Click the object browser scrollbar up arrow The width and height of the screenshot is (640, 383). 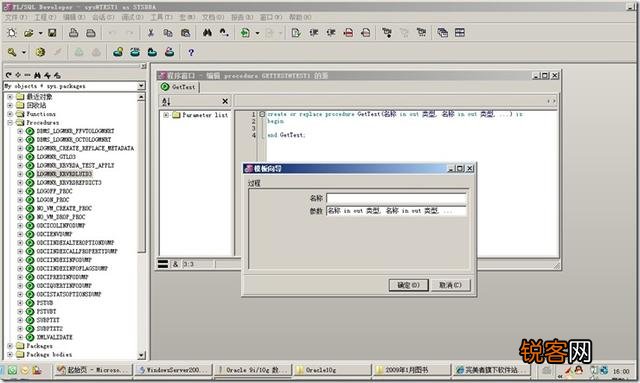coord(141,97)
